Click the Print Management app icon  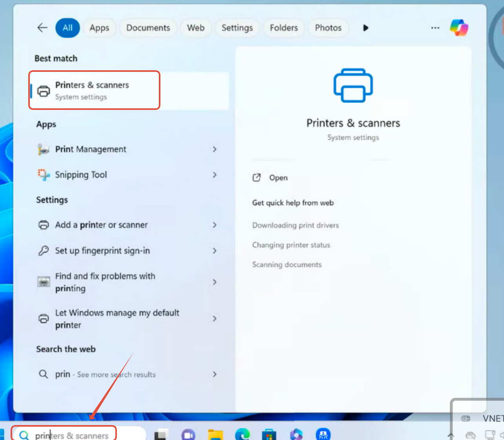(44, 149)
